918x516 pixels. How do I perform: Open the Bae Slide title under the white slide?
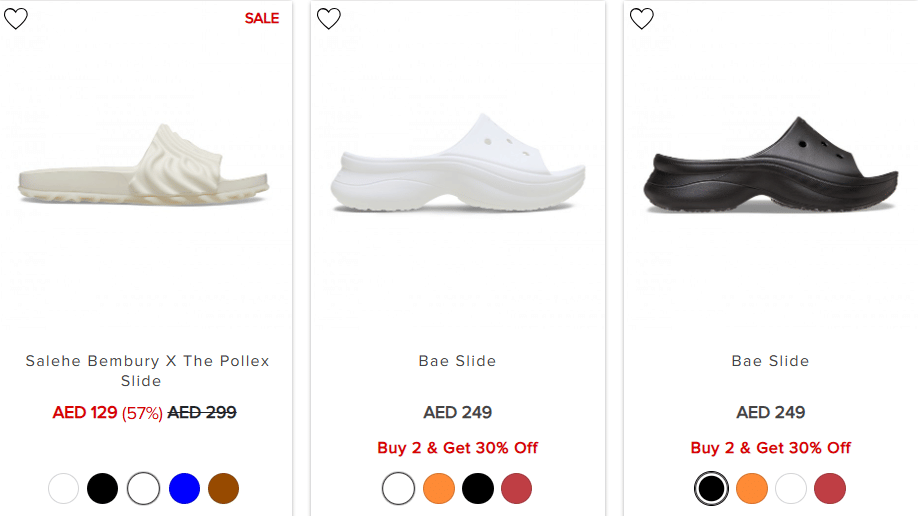457,361
